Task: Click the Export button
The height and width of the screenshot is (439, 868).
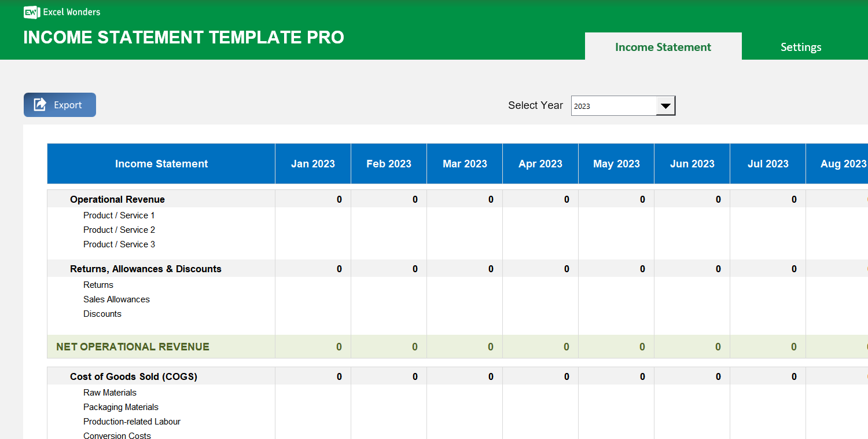Action: pyautogui.click(x=60, y=104)
